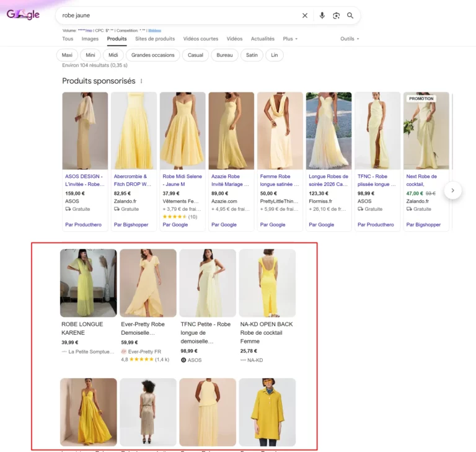Open the Vidéos courtes tab

pyautogui.click(x=201, y=39)
